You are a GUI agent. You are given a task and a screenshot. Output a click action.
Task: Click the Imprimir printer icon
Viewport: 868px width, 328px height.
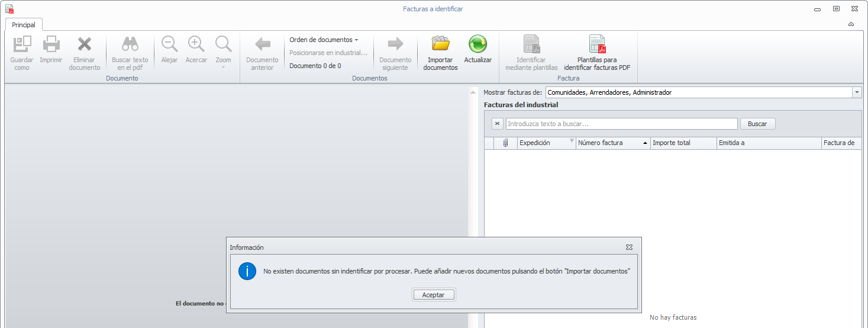(x=51, y=44)
